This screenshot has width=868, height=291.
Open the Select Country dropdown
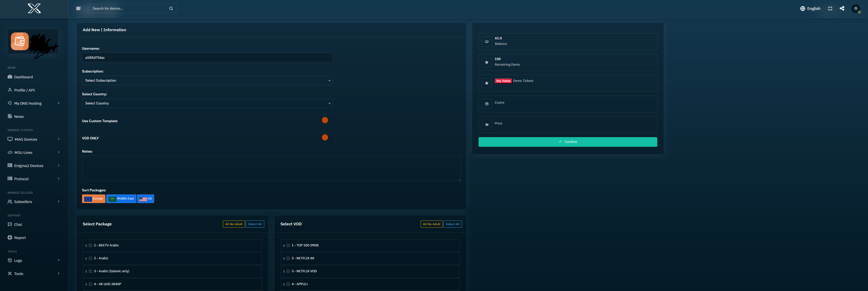click(x=207, y=103)
